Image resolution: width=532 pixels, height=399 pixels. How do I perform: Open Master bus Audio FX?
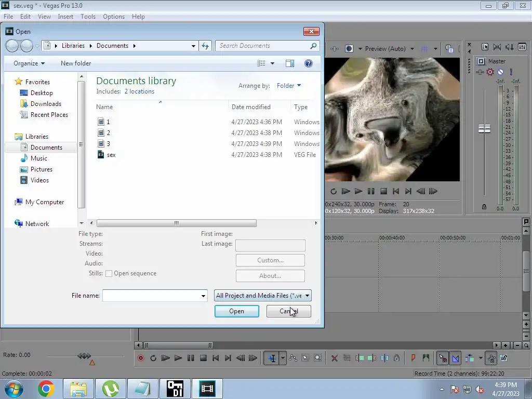coord(480,72)
